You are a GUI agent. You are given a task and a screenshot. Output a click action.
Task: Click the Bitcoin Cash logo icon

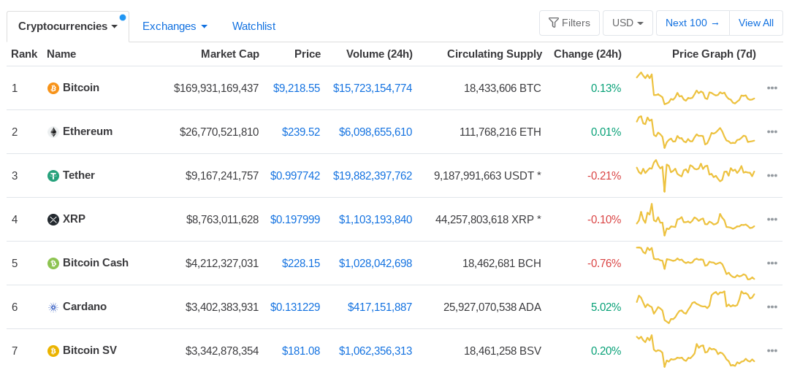[x=53, y=264]
